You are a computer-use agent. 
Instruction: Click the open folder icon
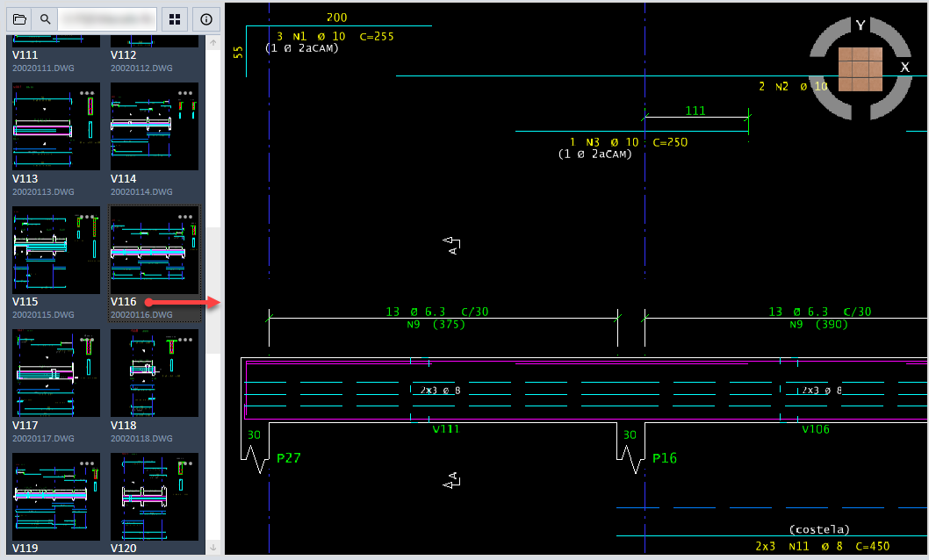coord(19,18)
